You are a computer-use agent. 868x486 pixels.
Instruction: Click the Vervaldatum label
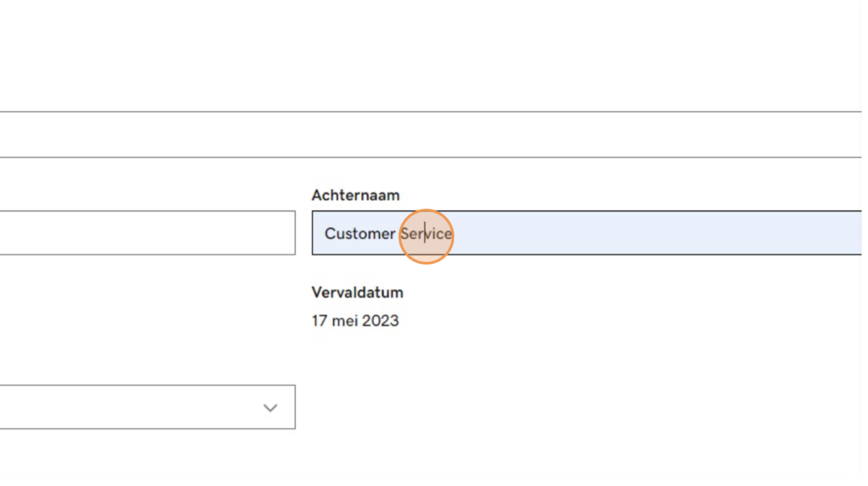tap(358, 293)
